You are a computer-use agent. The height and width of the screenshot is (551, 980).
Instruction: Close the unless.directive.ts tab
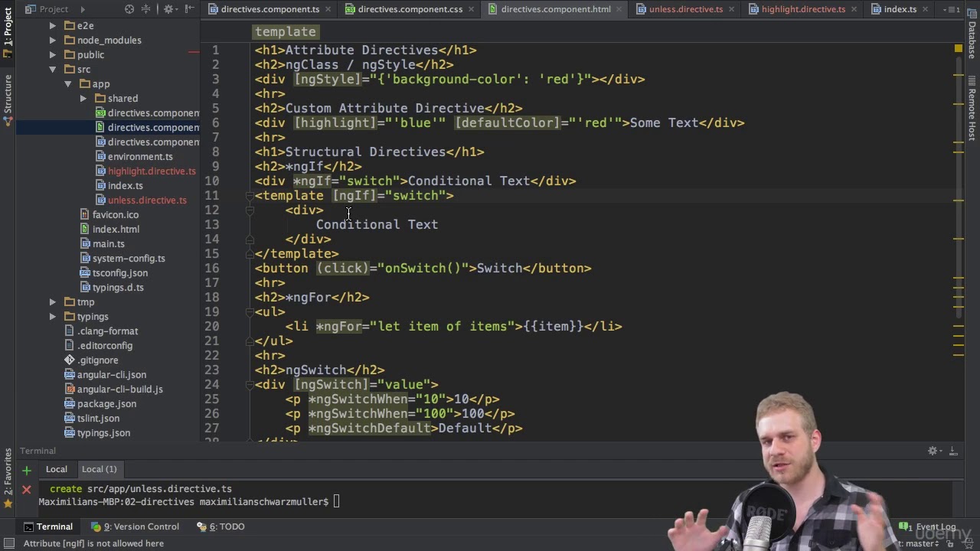click(x=731, y=9)
